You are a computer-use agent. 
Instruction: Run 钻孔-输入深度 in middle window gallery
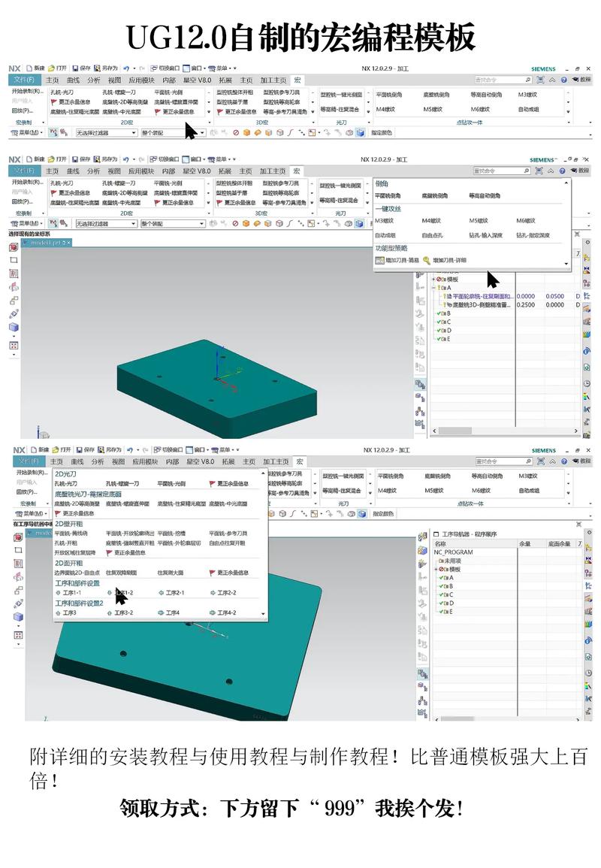pos(485,235)
